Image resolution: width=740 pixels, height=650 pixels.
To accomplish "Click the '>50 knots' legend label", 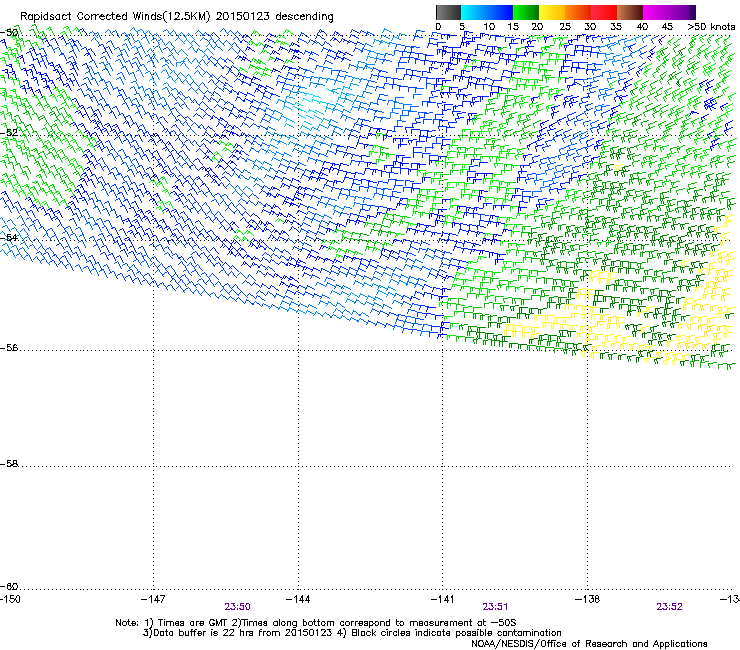I will [x=711, y=26].
